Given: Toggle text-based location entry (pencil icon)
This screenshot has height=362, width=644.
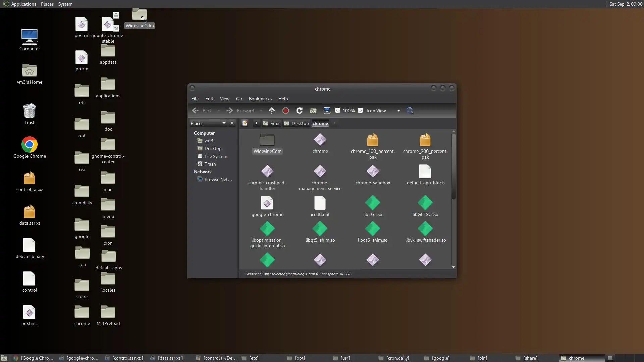Looking at the screenshot, I should [x=245, y=123].
